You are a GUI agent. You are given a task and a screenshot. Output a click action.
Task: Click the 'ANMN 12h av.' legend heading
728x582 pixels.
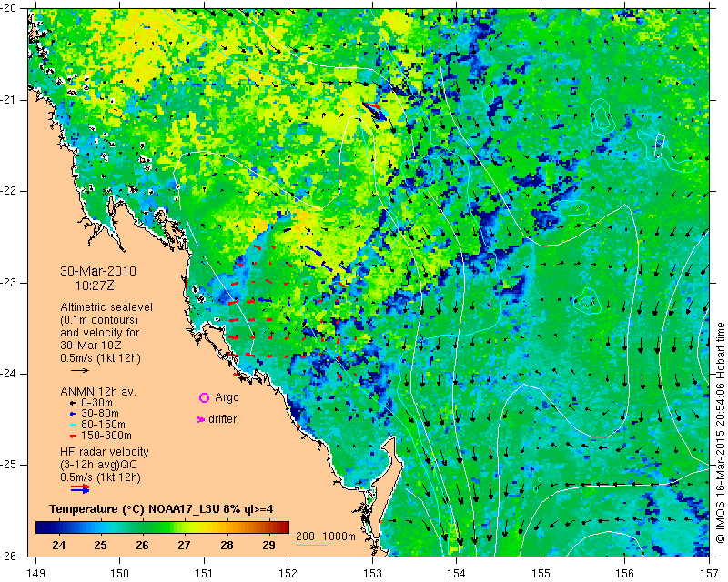[x=98, y=392]
